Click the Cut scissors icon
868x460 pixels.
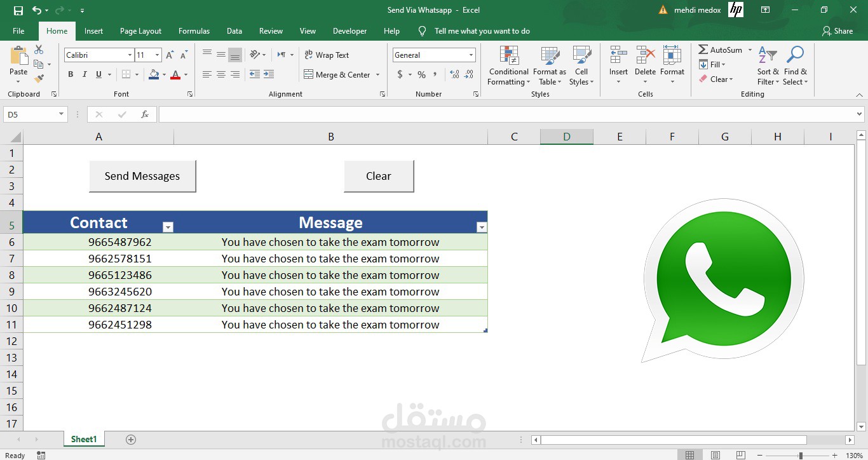tap(39, 50)
